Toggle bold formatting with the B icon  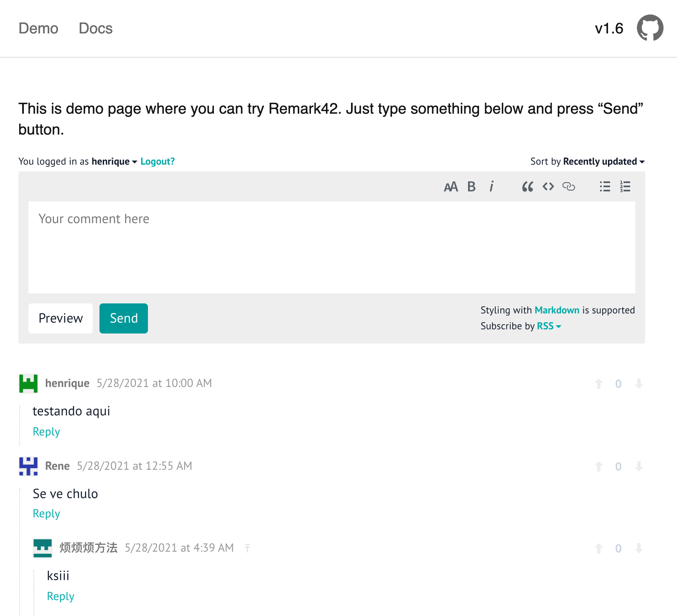(471, 187)
